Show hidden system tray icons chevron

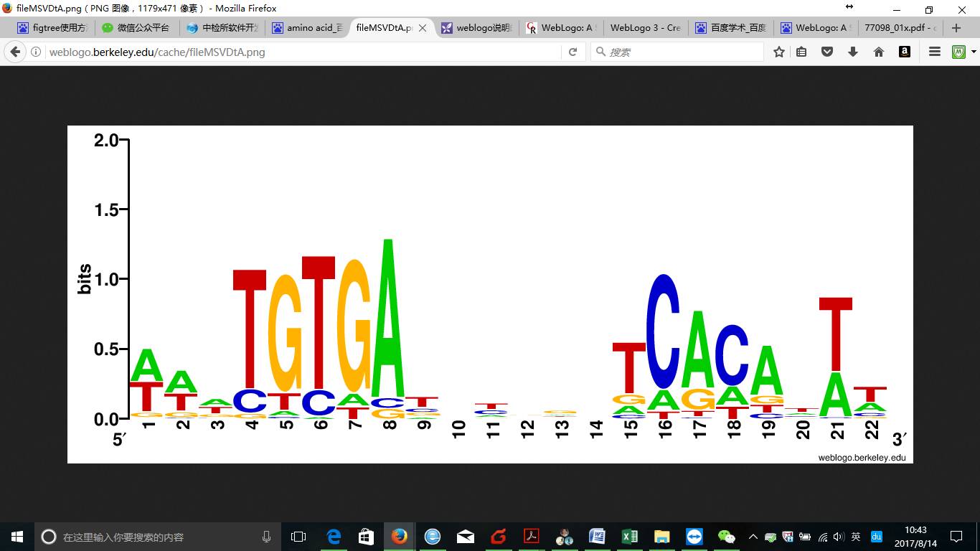(753, 537)
